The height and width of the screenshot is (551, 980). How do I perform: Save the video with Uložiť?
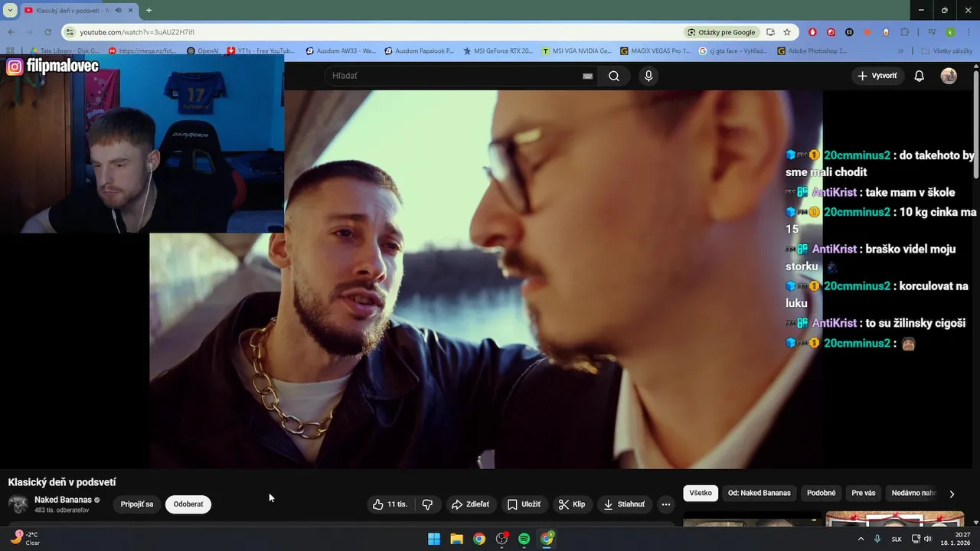pos(524,504)
